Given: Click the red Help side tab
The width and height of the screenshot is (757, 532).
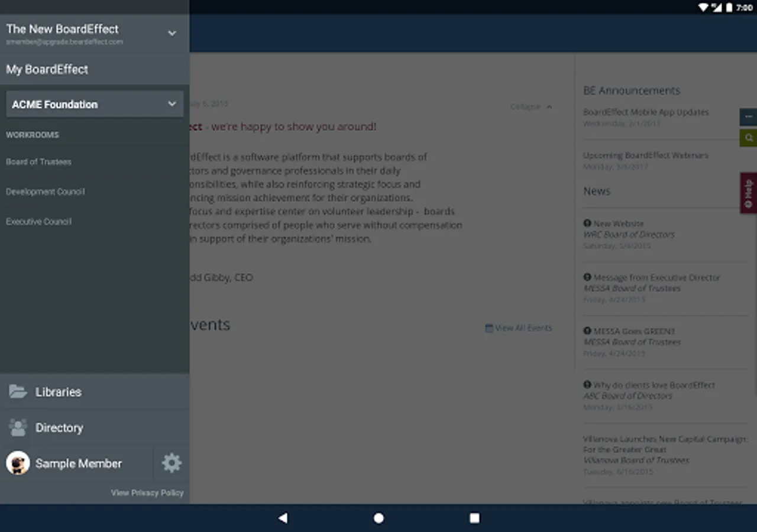Looking at the screenshot, I should [748, 193].
